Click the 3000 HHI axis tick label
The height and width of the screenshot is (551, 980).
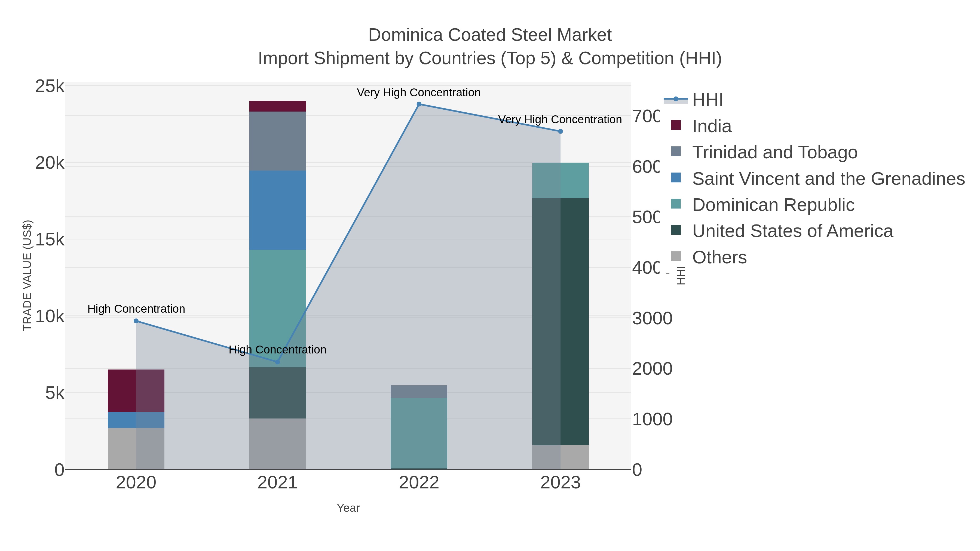[653, 318]
